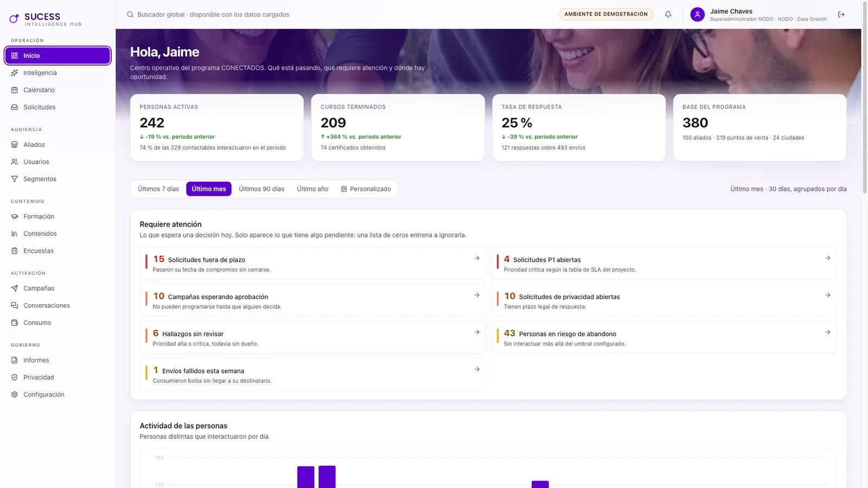Go to Solicitudes section
Image resolution: width=868 pixels, height=488 pixels.
tap(58, 107)
